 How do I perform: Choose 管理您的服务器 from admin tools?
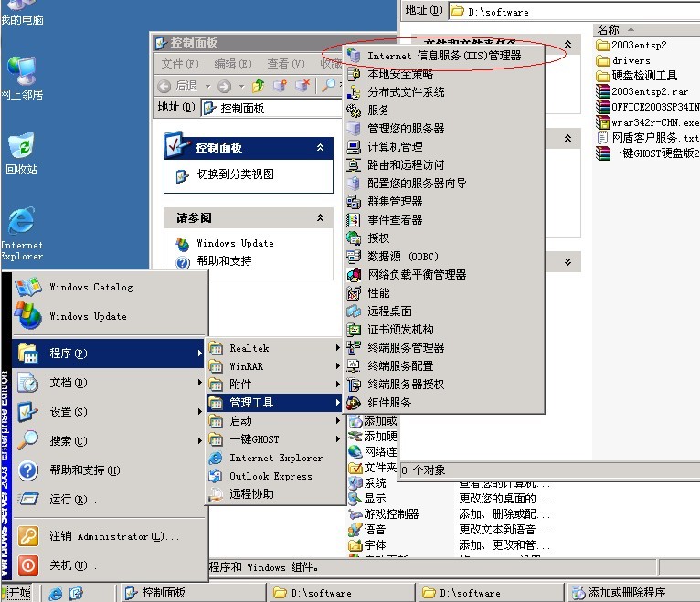click(x=444, y=129)
